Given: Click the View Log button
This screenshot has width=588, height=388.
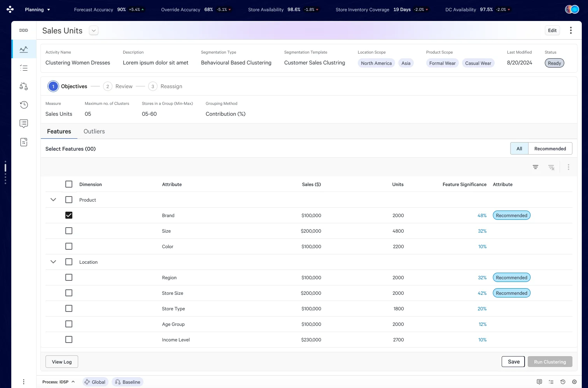Looking at the screenshot, I should (x=62, y=362).
